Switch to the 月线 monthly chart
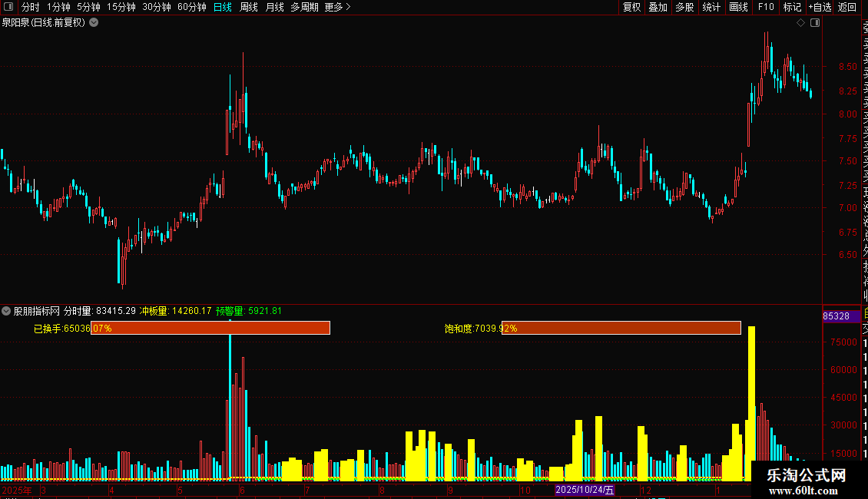The image size is (868, 499). 274,7
